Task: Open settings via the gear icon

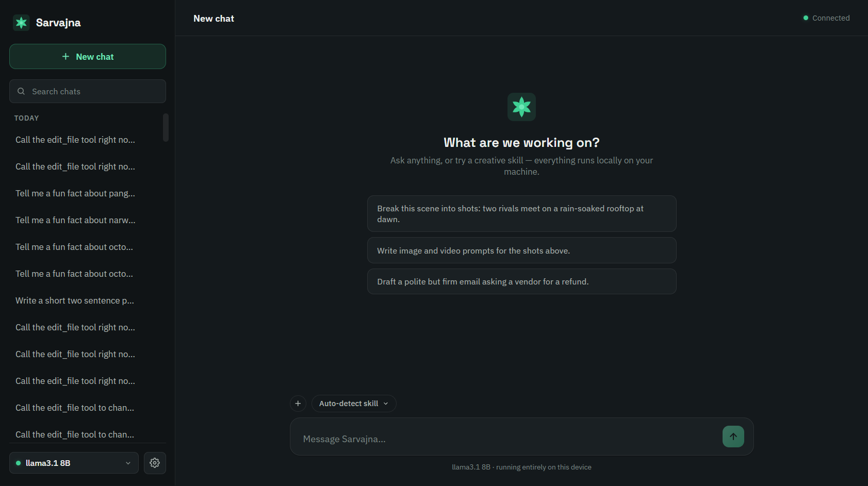Action: 155,463
